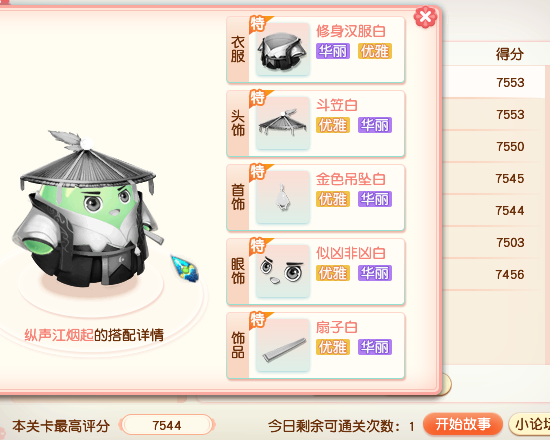The image size is (550, 440).
Task: Click the highest score field showing 7544
Action: (167, 425)
